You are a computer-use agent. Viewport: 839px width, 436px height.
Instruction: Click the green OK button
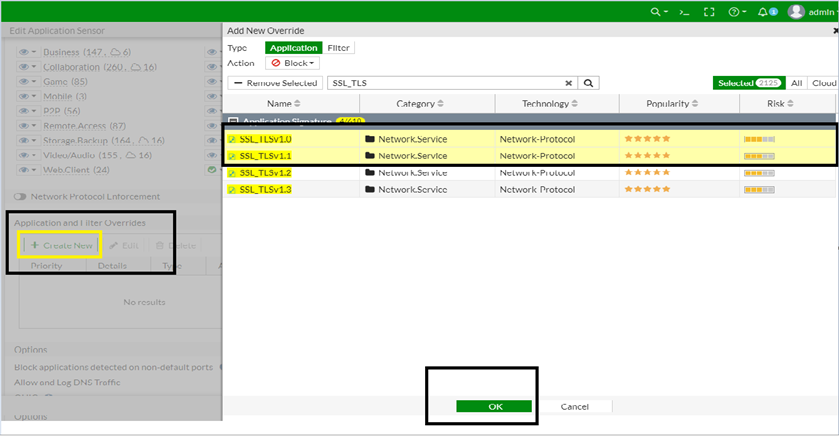pos(495,407)
